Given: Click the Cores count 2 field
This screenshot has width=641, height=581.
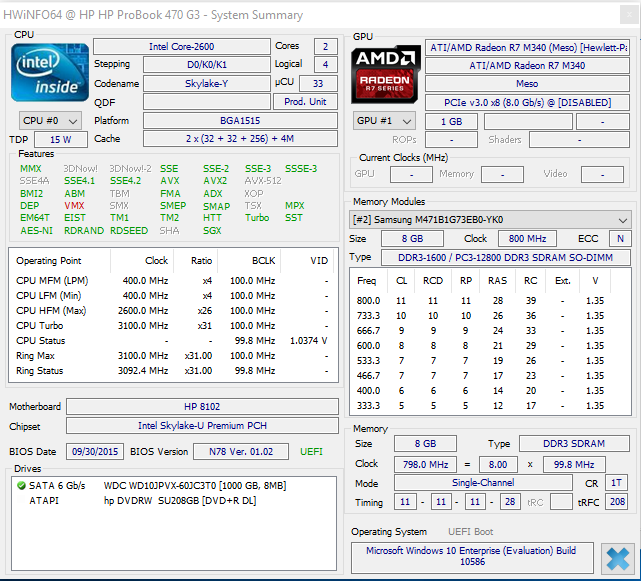Looking at the screenshot, I should pos(325,47).
